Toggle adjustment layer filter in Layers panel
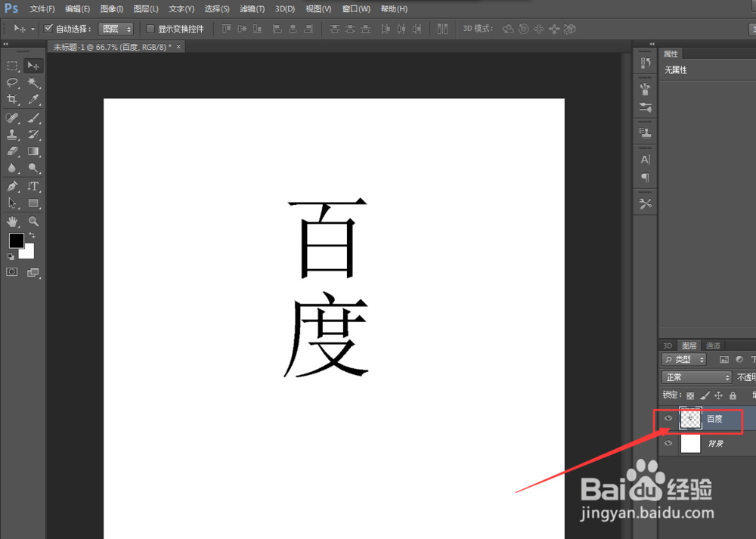This screenshot has width=756, height=539. point(739,359)
